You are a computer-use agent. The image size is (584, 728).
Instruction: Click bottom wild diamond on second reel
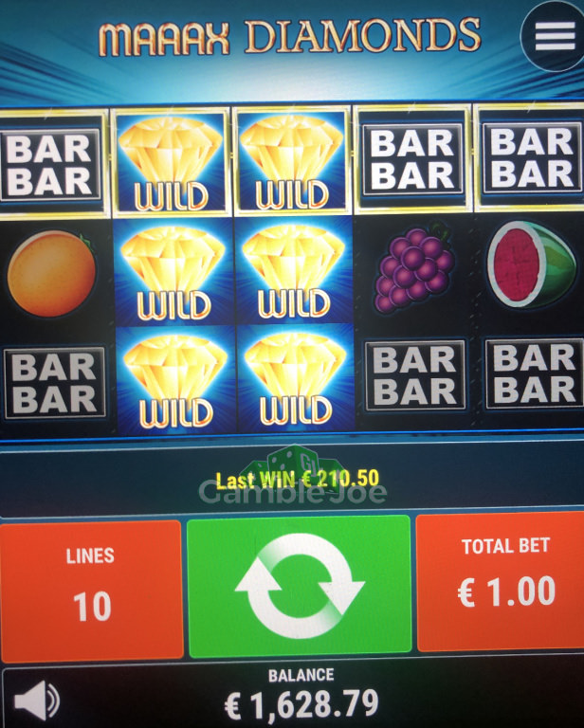click(x=175, y=379)
